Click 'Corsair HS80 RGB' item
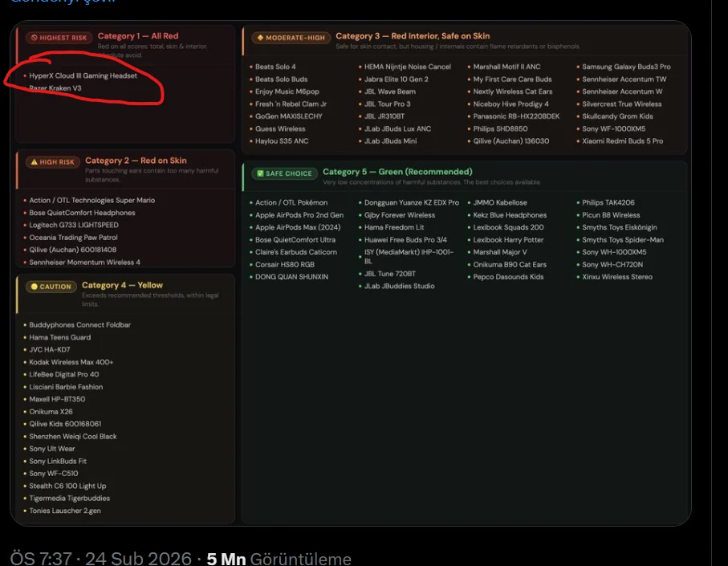This screenshot has height=566, width=728. click(285, 265)
